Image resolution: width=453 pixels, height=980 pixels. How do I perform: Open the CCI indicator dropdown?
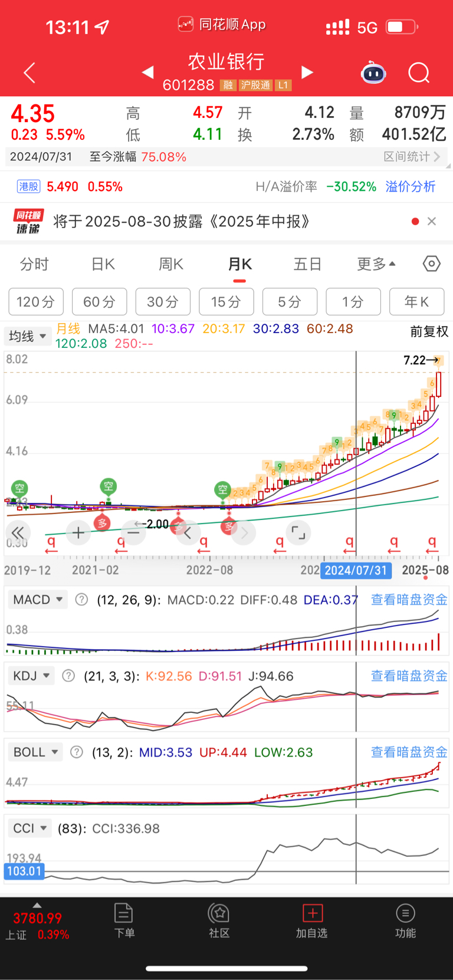(29, 828)
